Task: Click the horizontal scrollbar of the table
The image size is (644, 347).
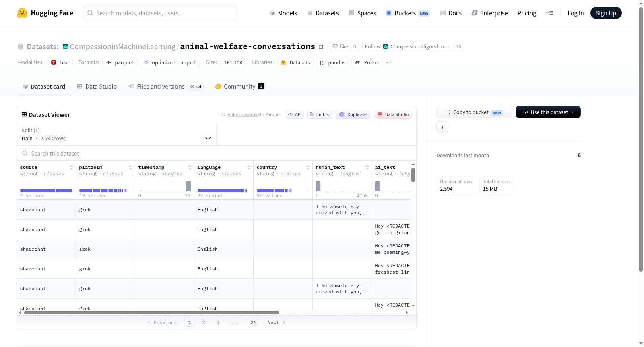Action: (152, 312)
